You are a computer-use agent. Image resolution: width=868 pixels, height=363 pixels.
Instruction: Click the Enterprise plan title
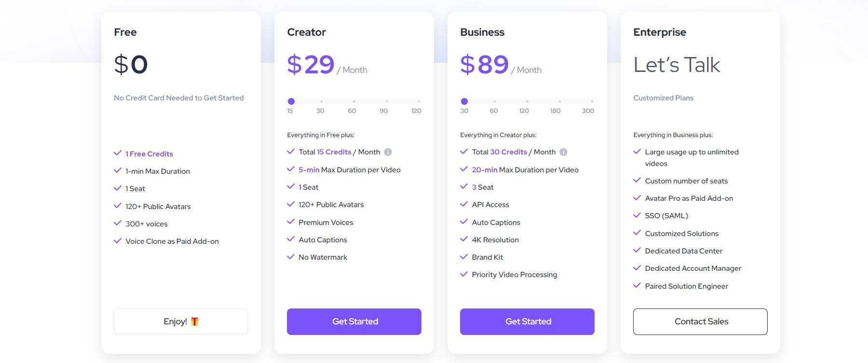pos(660,32)
